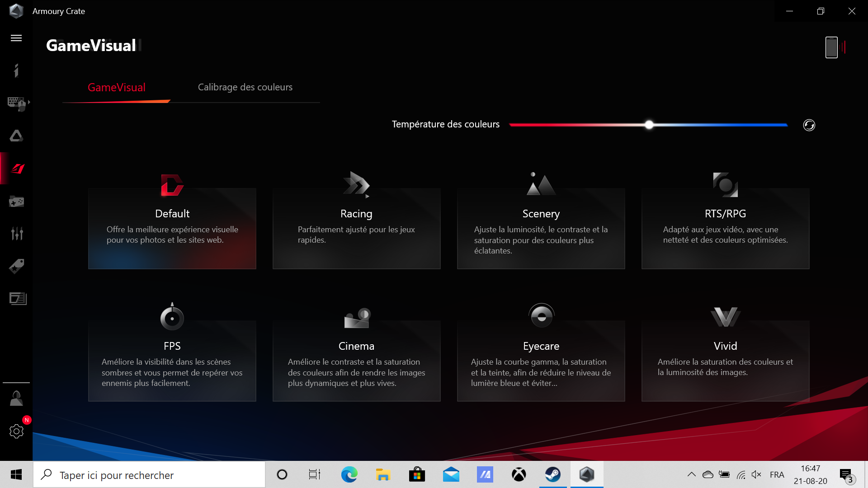This screenshot has width=868, height=488.
Task: Click the Windows search box 'Taper ici pour rechercher'
Action: point(149,474)
